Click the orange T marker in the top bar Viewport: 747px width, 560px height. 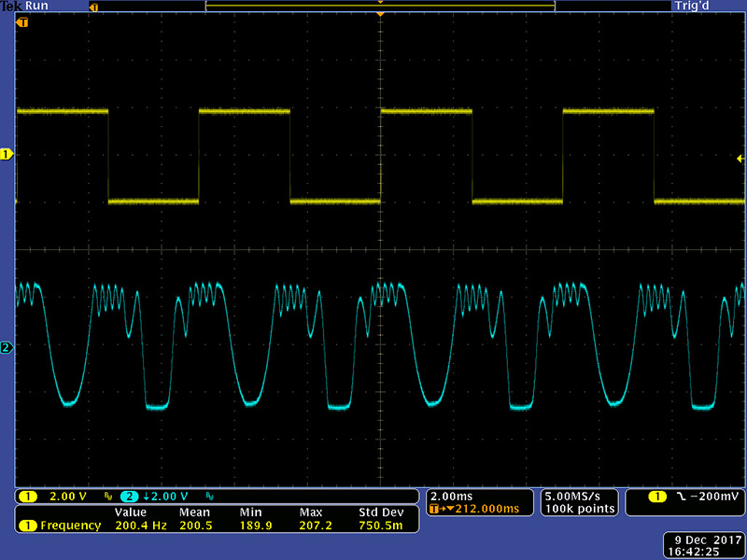(93, 7)
